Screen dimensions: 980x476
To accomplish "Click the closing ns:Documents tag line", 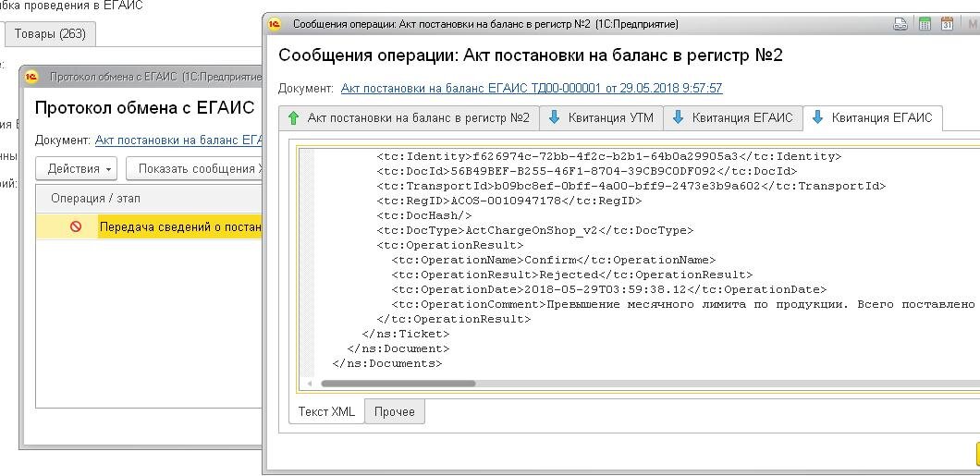I will (x=387, y=363).
